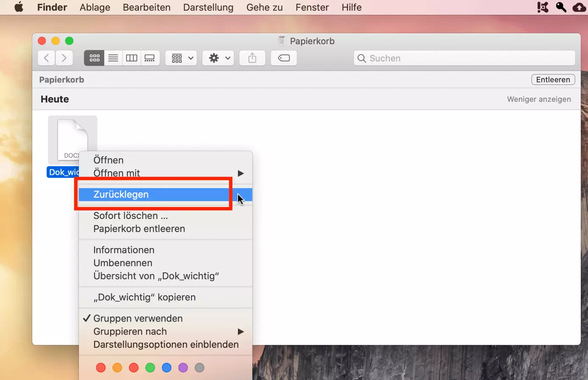Open the Hilfe menu
Viewport: 588px width, 380px height.
pyautogui.click(x=351, y=7)
